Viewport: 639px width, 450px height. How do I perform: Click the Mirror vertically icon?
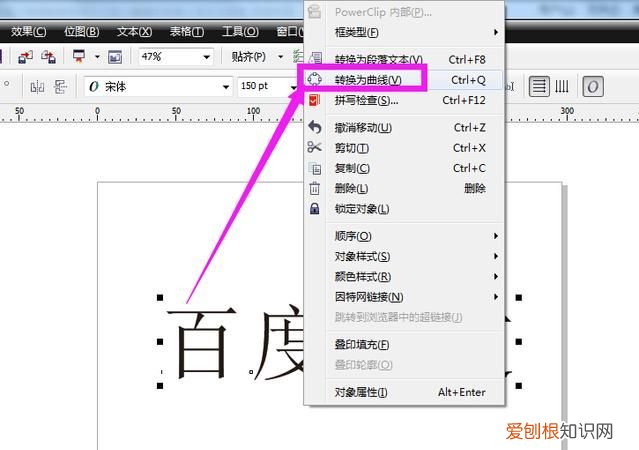tap(60, 87)
